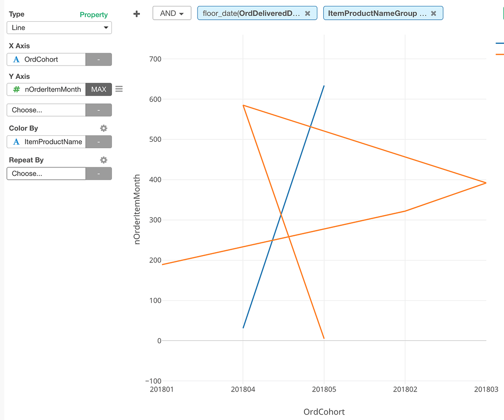
Task: Open the chart Type Line dropdown
Action: [59, 28]
